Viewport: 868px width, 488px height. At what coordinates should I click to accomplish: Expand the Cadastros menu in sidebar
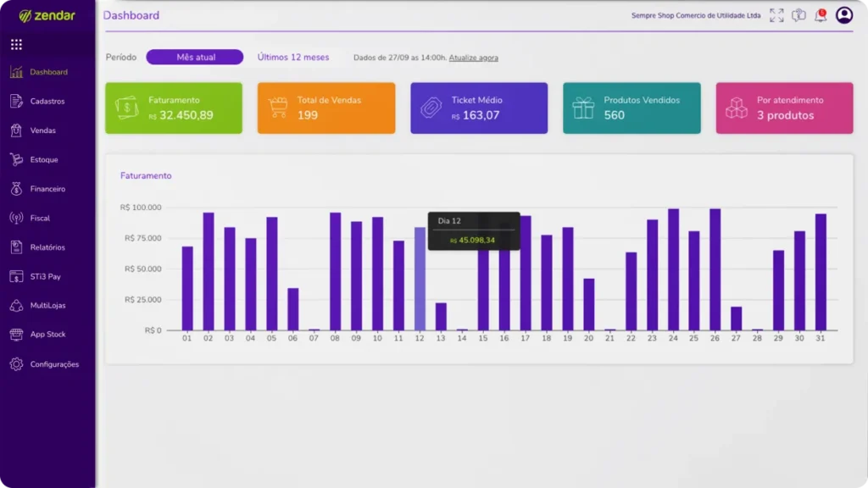(47, 101)
